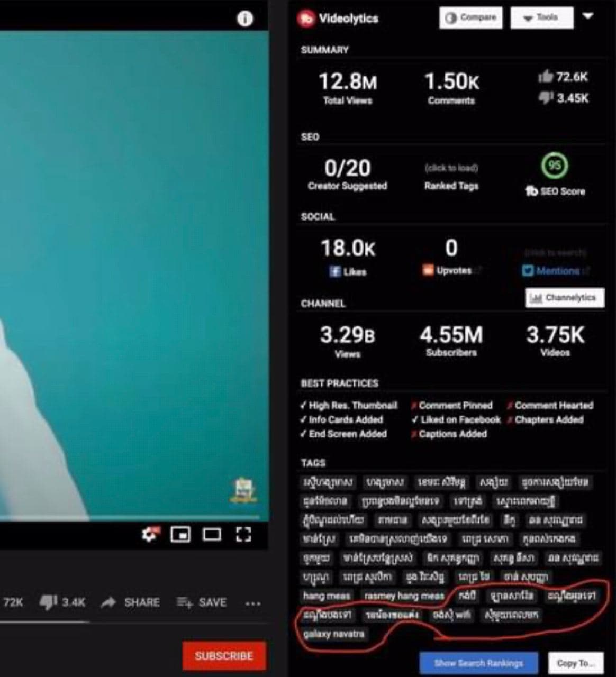Click the Compare button
616x677 pixels.
click(x=470, y=17)
